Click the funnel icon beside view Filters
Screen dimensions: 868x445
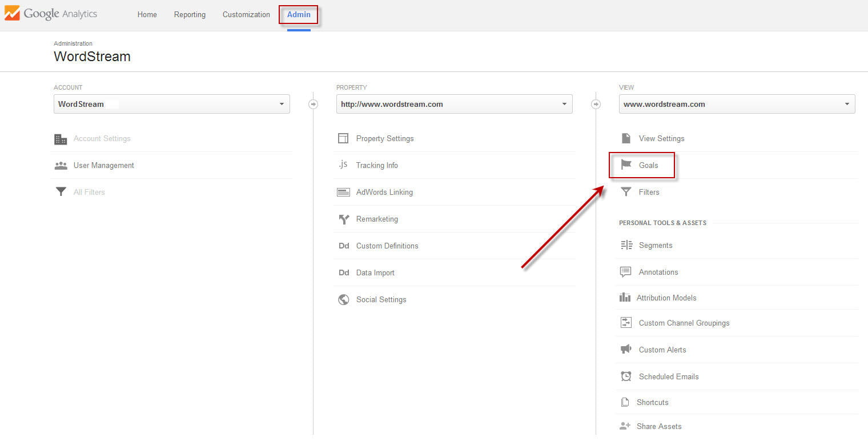pyautogui.click(x=626, y=192)
